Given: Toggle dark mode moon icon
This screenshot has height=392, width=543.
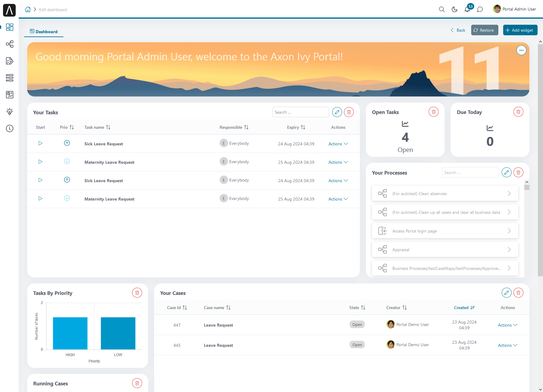Looking at the screenshot, I should tap(454, 9).
